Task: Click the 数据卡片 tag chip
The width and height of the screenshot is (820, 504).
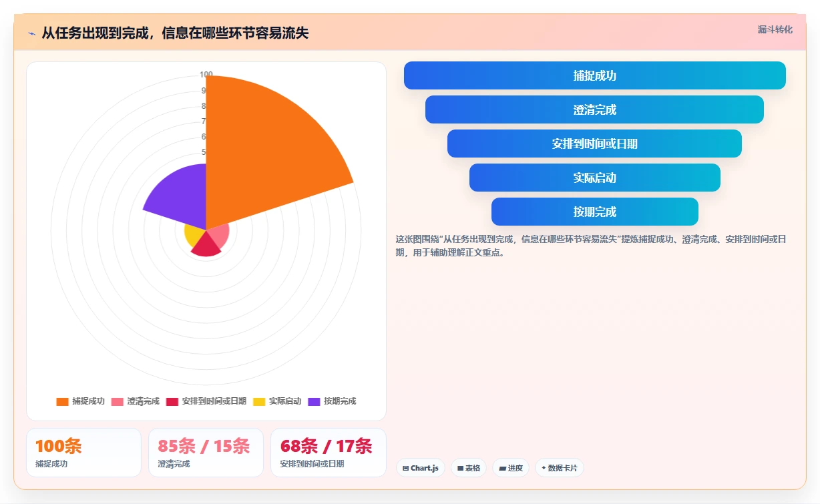Action: [560, 468]
